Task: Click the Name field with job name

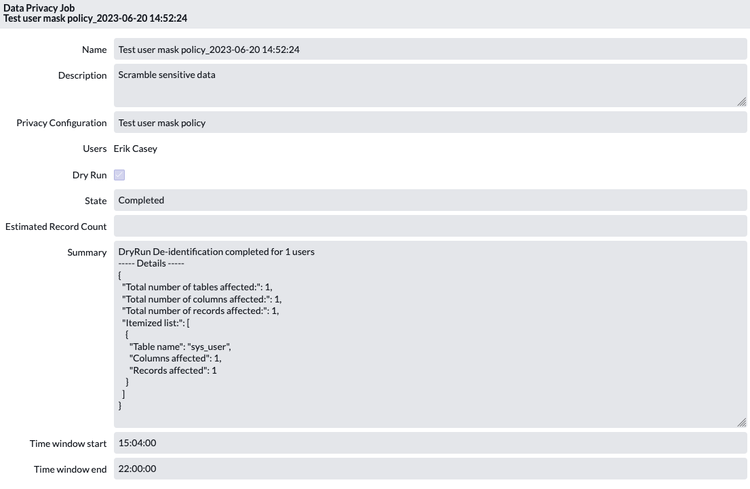Action: click(430, 49)
